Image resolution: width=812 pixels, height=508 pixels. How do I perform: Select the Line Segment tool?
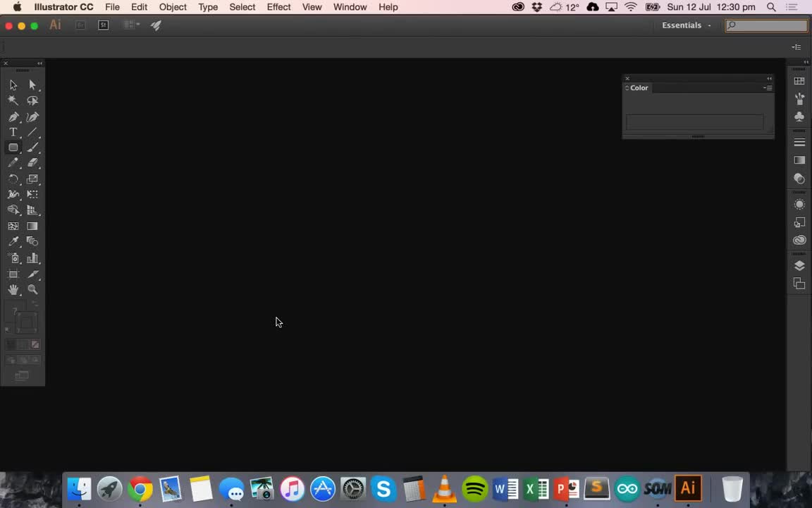click(32, 132)
